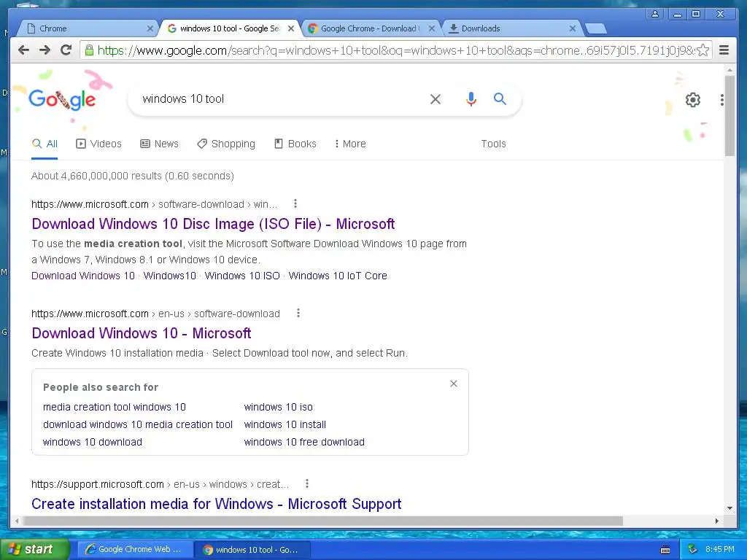Click the browser Forward arrow
Screen dimensions: 747x560
coord(44,50)
